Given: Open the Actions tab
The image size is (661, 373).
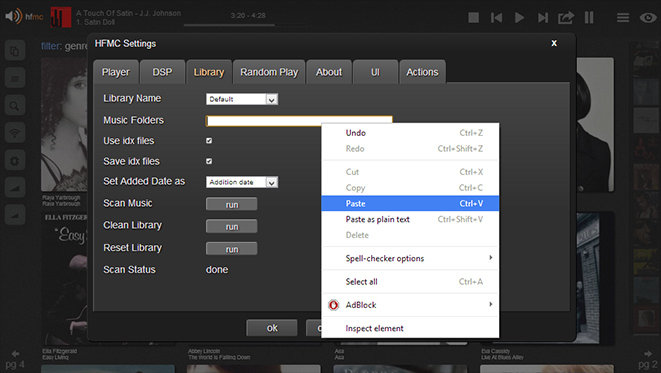Looking at the screenshot, I should [x=422, y=72].
